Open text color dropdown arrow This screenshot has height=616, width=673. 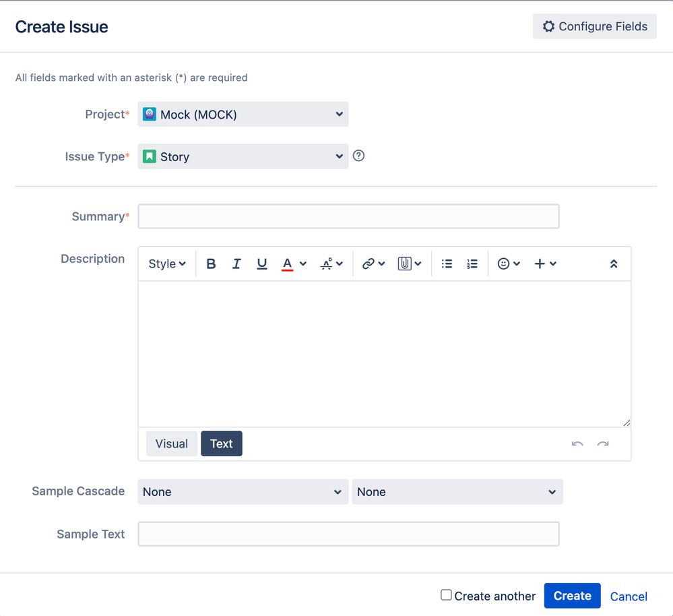click(x=303, y=264)
